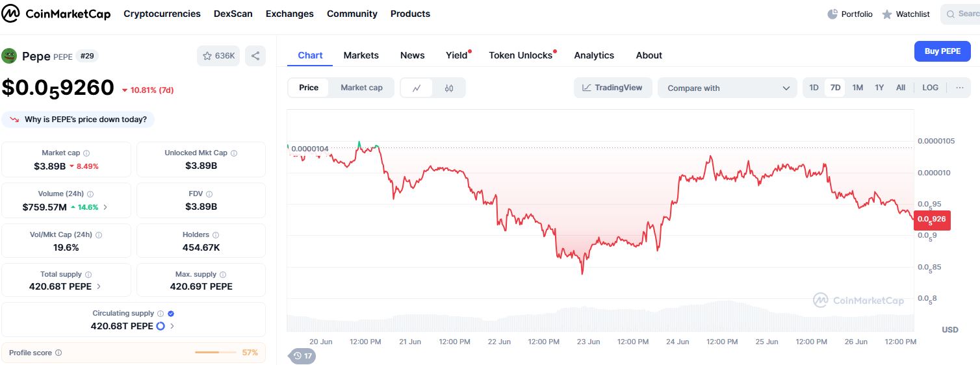Click Unlocked Mkt Cap info icon
The width and height of the screenshot is (980, 365).
click(234, 153)
